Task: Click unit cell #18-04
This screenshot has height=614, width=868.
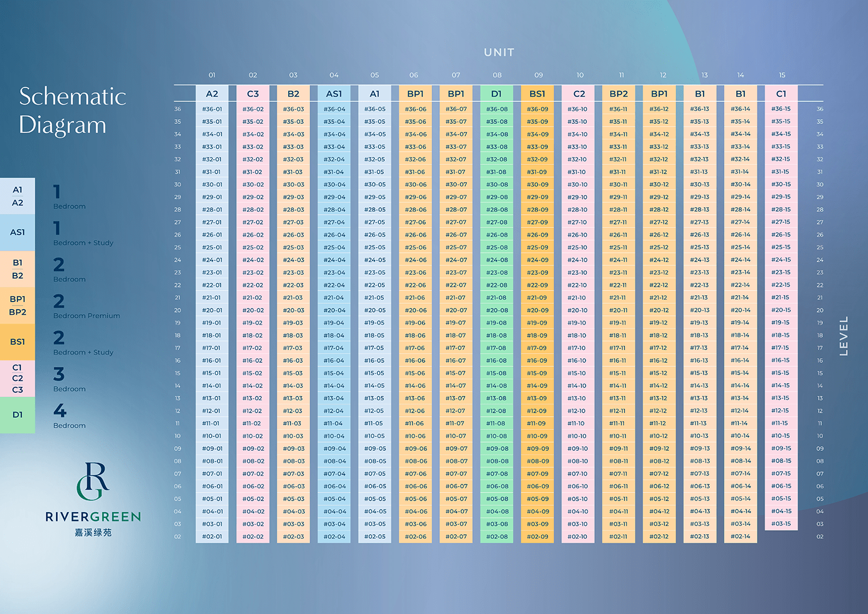Action: [x=334, y=335]
